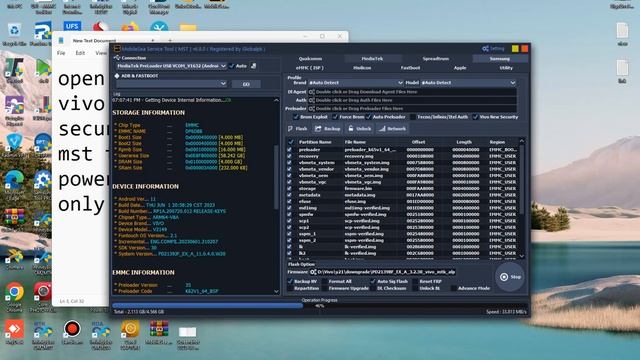This screenshot has height=360, width=640.
Task: Click log panel scroll-up arrow
Action: click(x=276, y=100)
